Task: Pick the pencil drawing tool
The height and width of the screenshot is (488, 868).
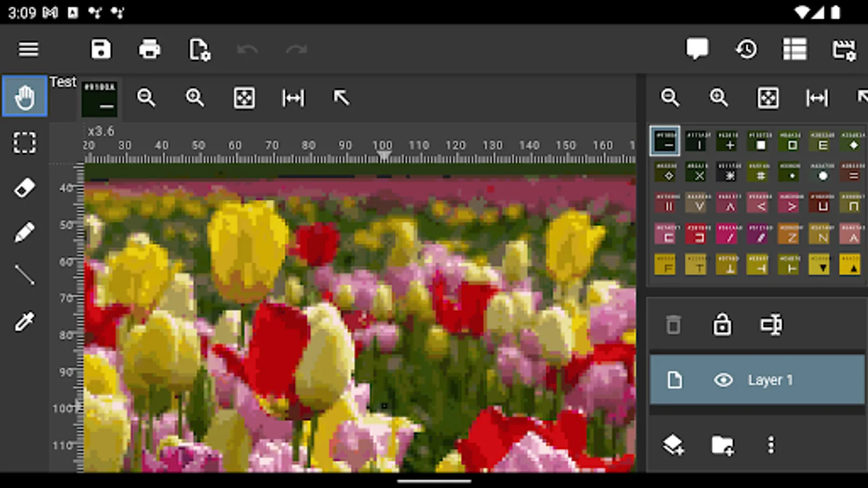Action: point(25,232)
